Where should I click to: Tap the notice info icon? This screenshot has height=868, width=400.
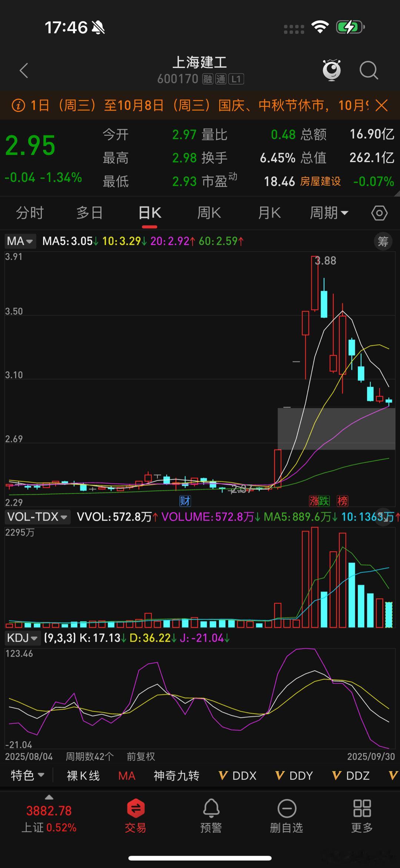18,105
